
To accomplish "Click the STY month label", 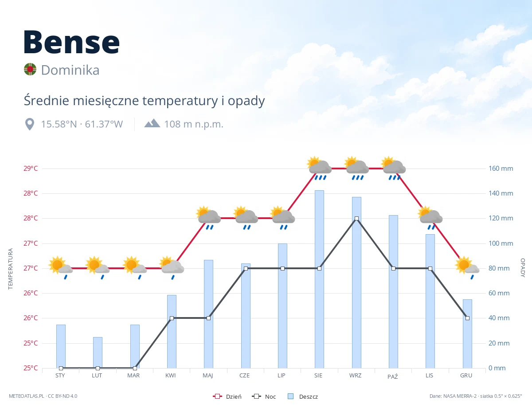I will pos(60,376).
